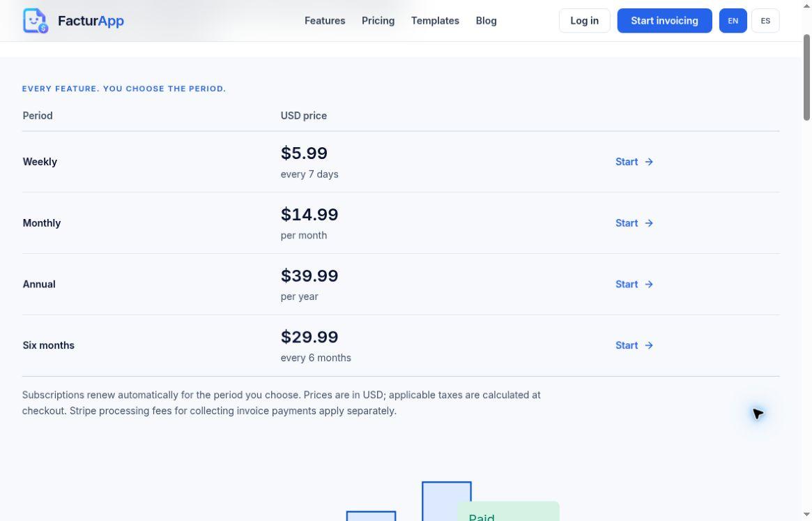This screenshot has width=812, height=521.
Task: Click the 'every 6 months' text
Action: coord(315,358)
